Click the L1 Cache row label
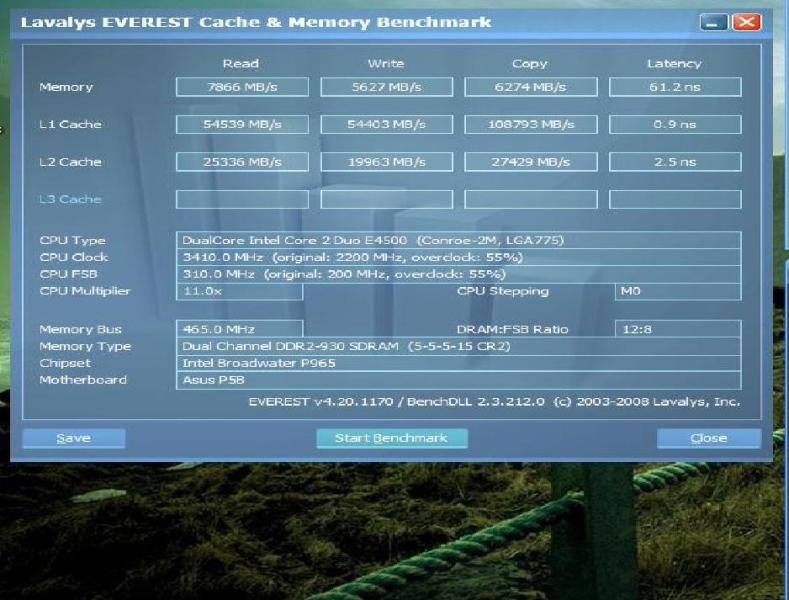 (70, 124)
